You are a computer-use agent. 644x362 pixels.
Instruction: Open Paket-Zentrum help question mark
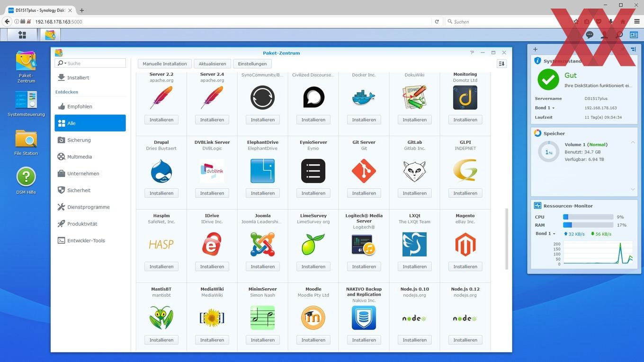click(472, 53)
